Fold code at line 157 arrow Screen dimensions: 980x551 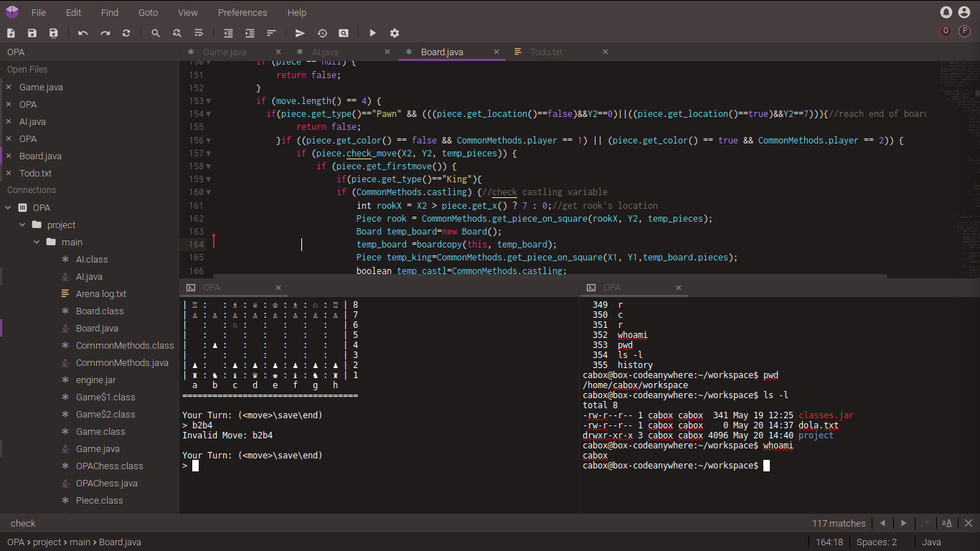click(x=209, y=154)
